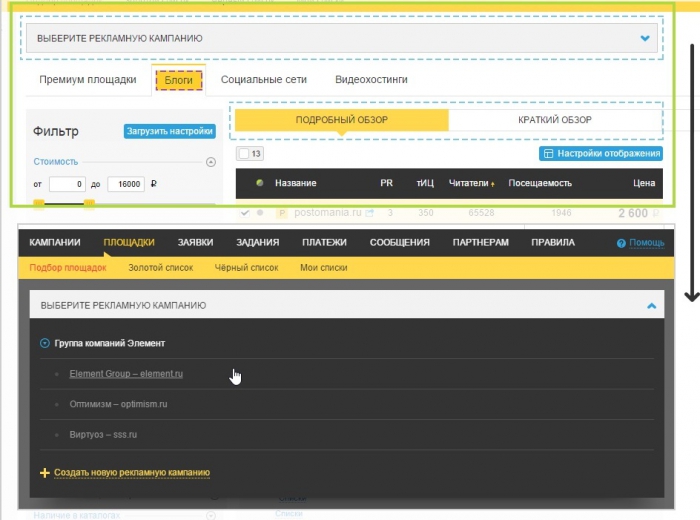Image resolution: width=700 pixels, height=520 pixels.
Task: Open the Чёрный список submenu
Action: pos(246,268)
